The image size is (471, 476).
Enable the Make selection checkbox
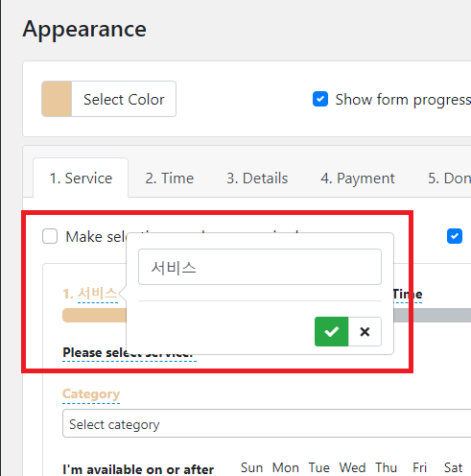click(x=50, y=236)
